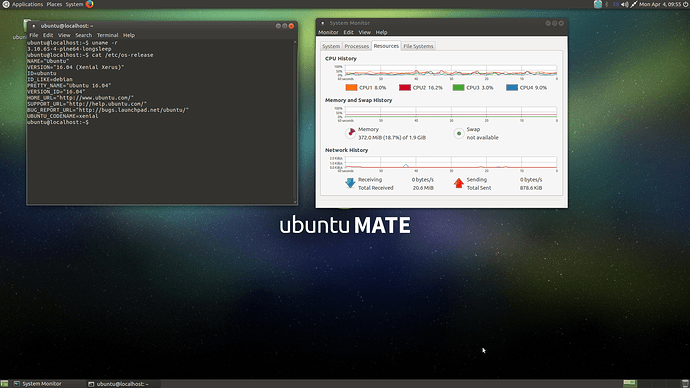Viewport: 690px width, 388px height.
Task: Click the power/session icon in top panel
Action: click(686, 4)
